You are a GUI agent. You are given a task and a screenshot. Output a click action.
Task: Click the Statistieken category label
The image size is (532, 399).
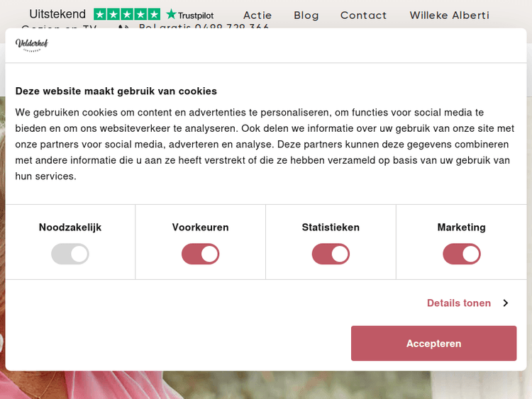coord(331,227)
